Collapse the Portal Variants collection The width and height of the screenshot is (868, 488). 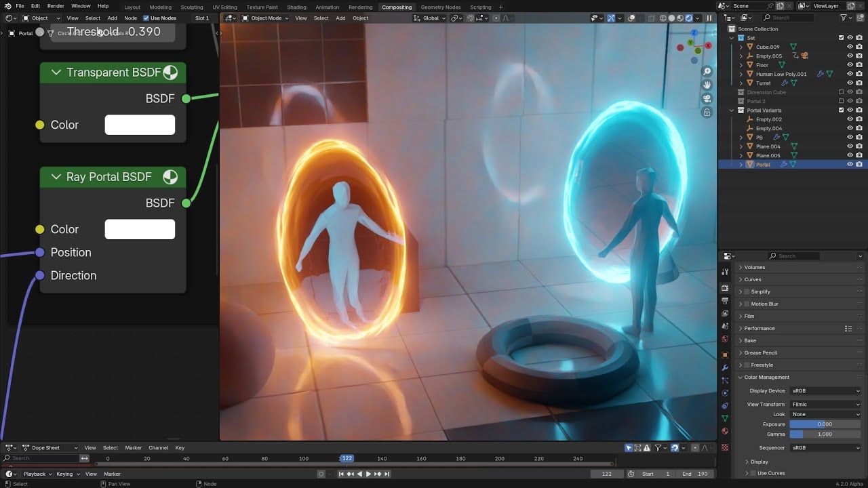coord(732,110)
